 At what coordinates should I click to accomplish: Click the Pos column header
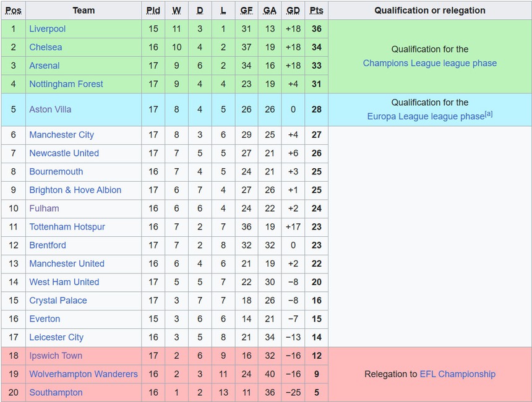point(13,11)
